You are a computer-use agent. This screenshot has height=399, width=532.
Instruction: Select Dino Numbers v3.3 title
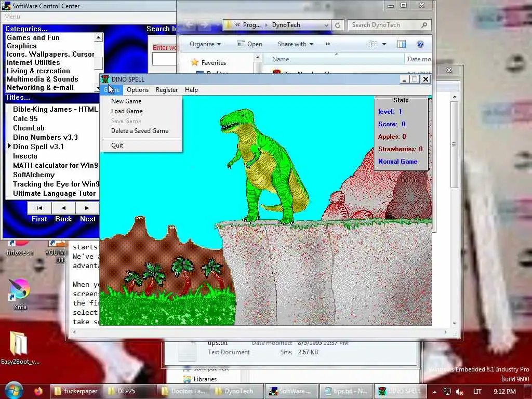pyautogui.click(x=45, y=137)
